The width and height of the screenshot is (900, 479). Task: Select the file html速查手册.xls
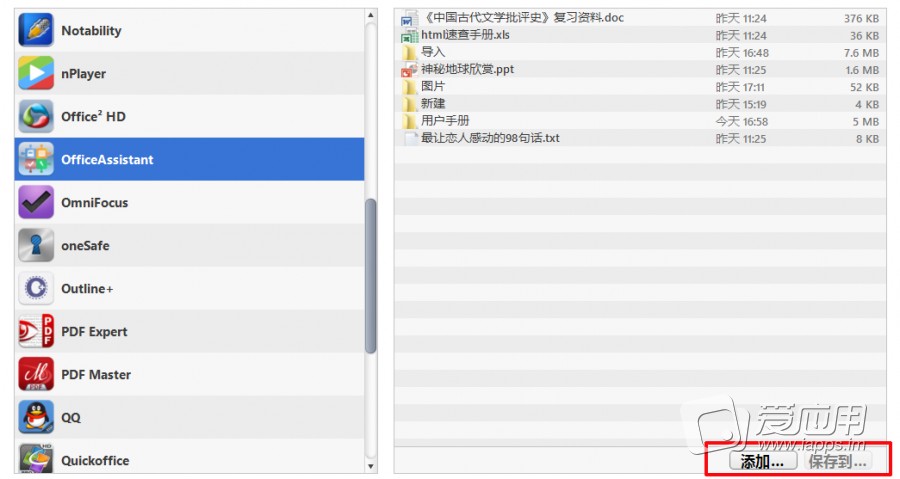[465, 35]
